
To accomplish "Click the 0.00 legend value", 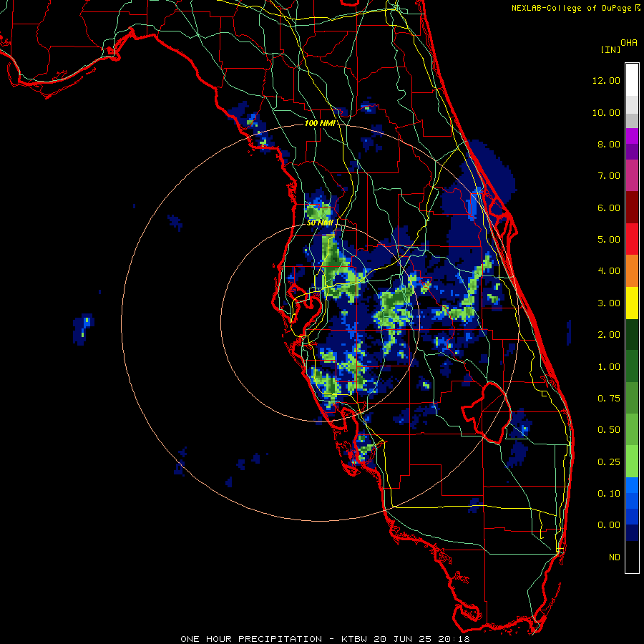I will 609,525.
